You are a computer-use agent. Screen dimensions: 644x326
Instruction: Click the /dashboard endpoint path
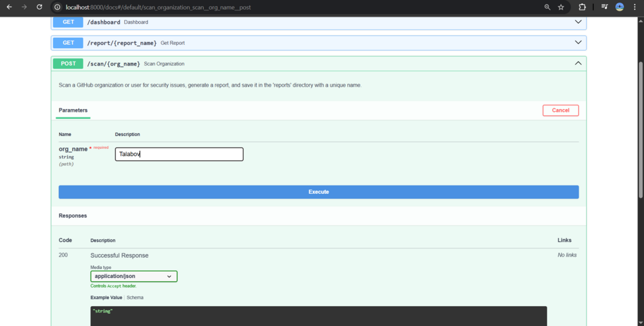(104, 22)
